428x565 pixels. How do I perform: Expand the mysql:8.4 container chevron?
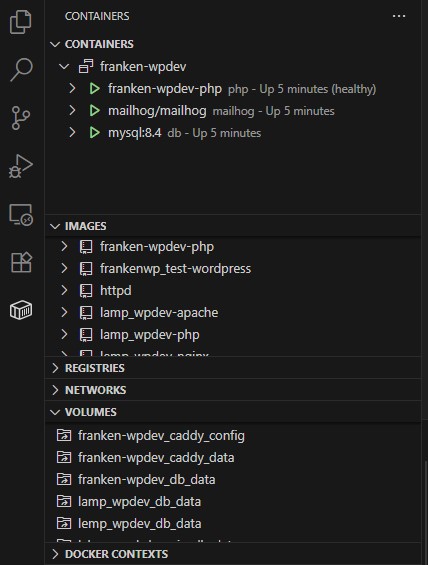[72, 133]
